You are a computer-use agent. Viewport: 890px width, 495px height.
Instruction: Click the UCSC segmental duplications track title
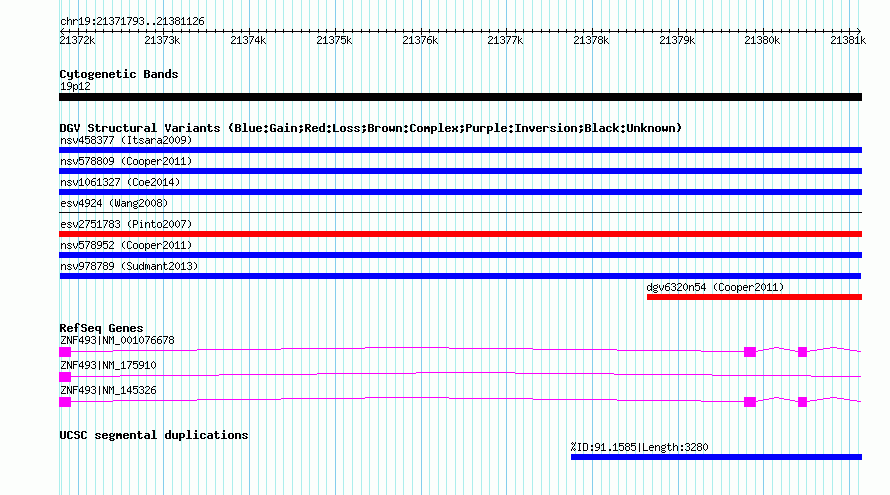pos(154,435)
